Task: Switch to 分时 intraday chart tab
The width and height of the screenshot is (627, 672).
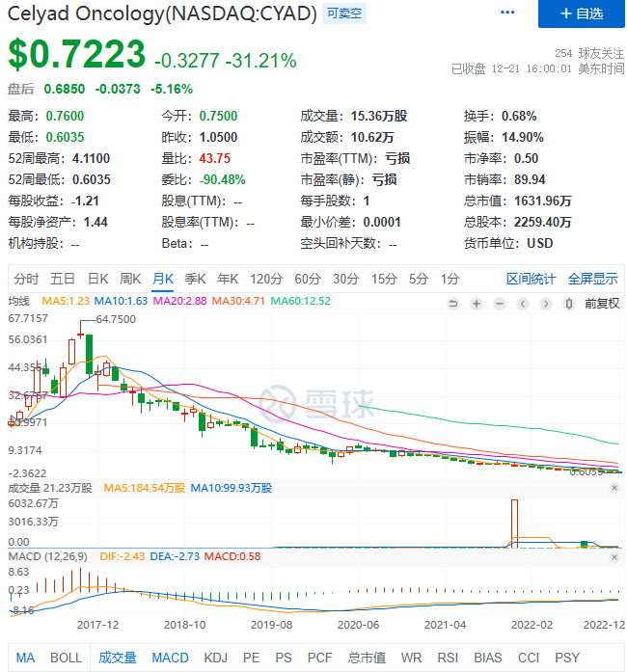Action: click(26, 279)
